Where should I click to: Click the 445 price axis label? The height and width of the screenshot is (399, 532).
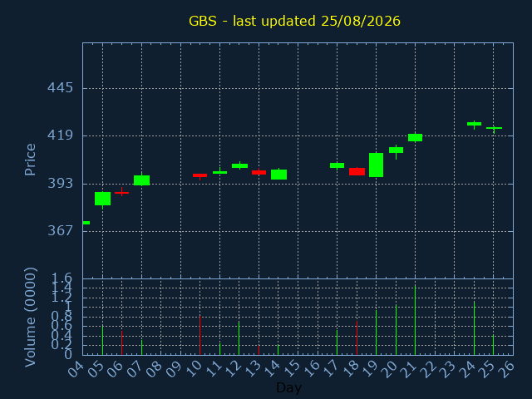60,88
